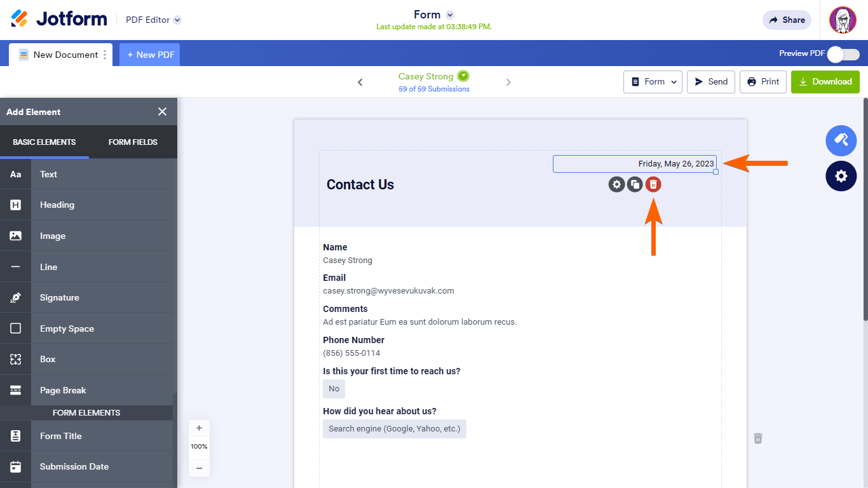Click the Share button
This screenshot has width=868, height=488.
(787, 20)
